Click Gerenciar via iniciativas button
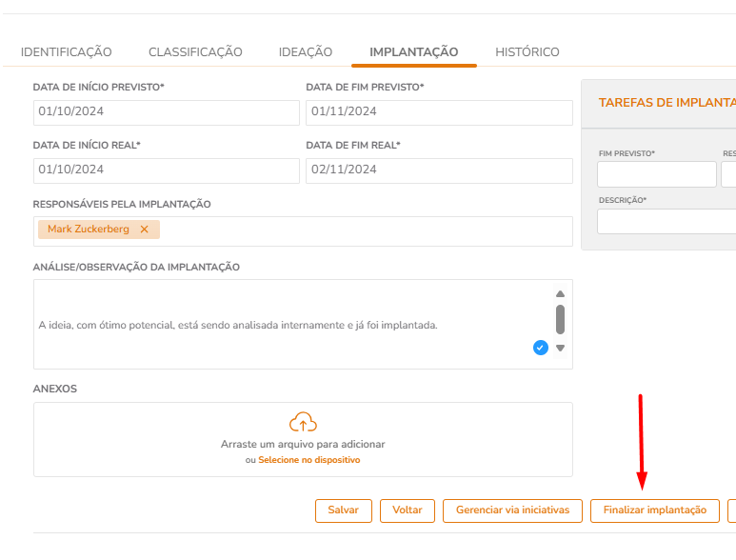The height and width of the screenshot is (560, 736). point(512,510)
